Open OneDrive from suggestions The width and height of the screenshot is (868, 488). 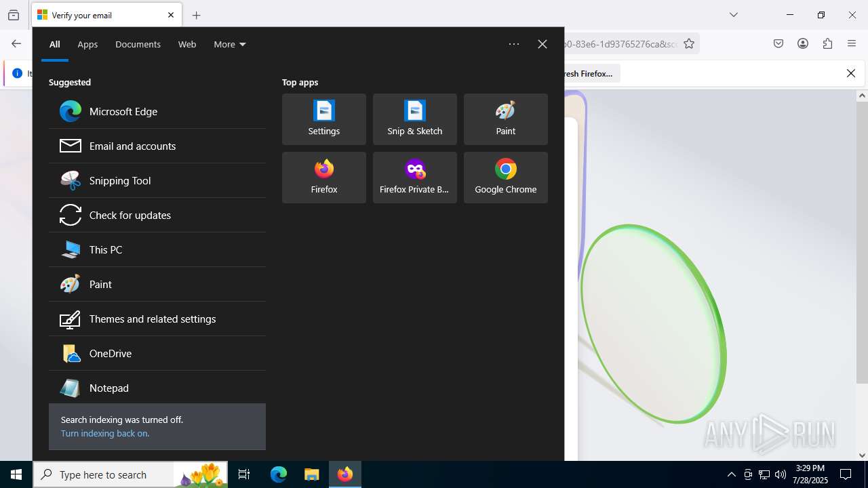coord(157,353)
